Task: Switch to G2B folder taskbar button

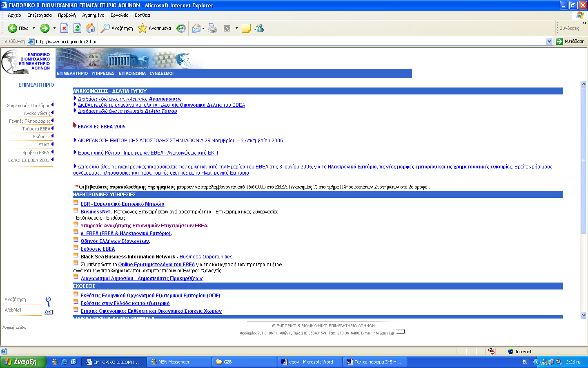Action: [244, 362]
